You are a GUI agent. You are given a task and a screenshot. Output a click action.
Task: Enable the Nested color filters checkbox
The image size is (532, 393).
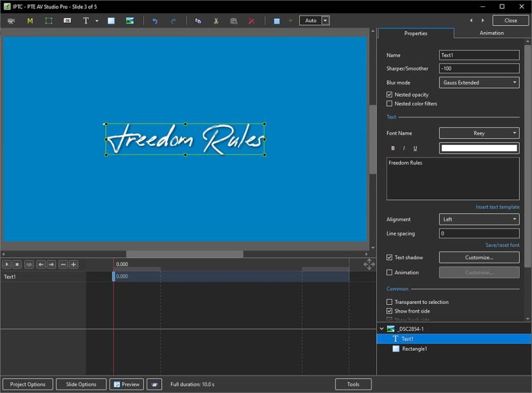pyautogui.click(x=389, y=104)
